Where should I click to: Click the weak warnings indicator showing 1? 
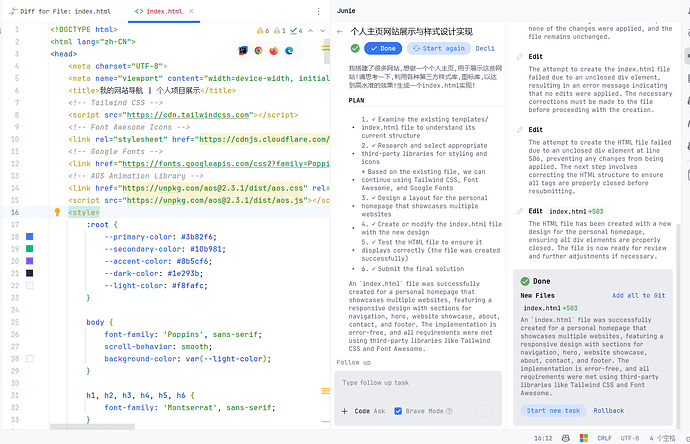pos(279,30)
